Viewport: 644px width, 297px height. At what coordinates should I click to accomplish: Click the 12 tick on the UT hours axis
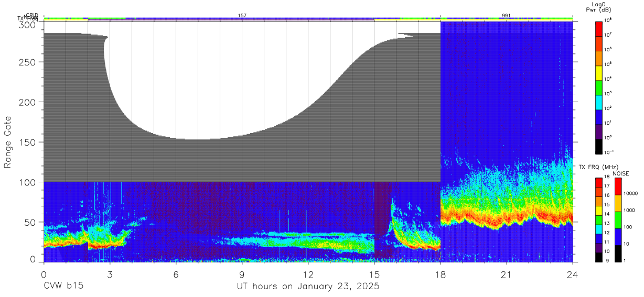(x=308, y=274)
